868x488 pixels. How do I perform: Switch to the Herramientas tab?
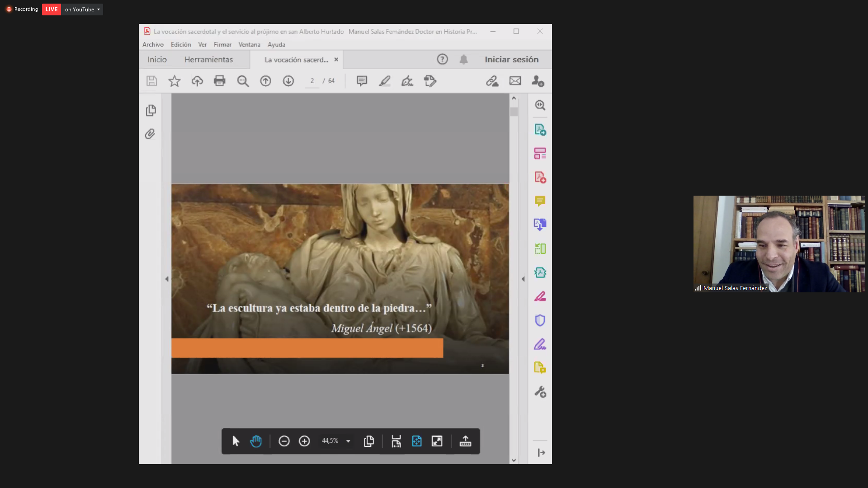point(208,60)
